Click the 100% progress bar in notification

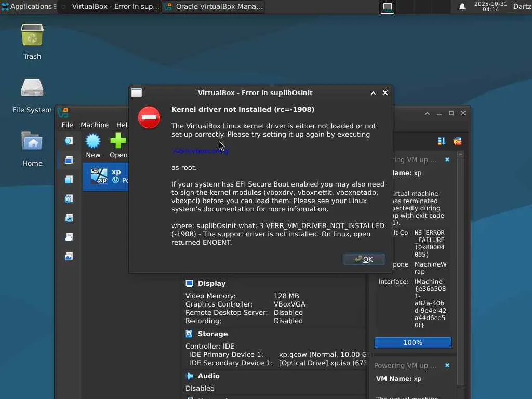click(x=413, y=343)
